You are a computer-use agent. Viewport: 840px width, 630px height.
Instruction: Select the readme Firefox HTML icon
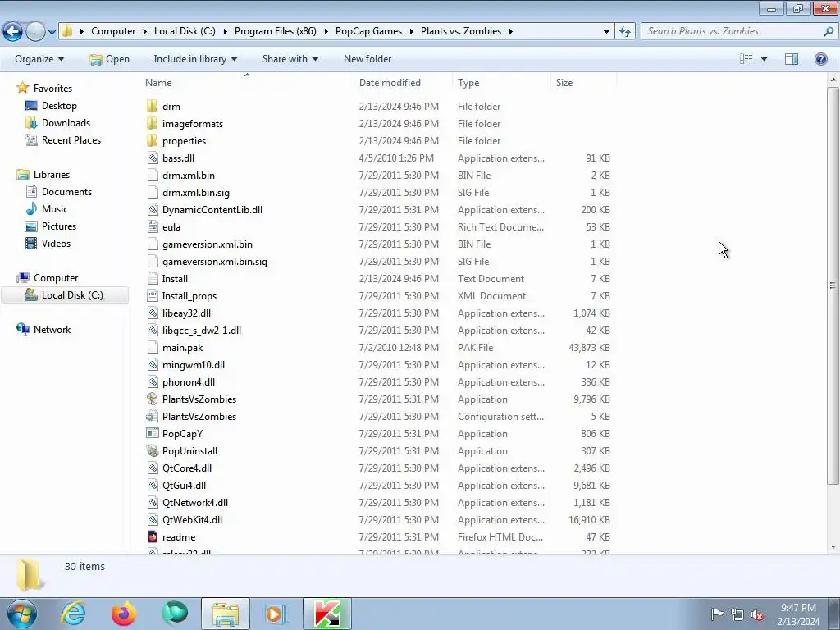coord(152,536)
